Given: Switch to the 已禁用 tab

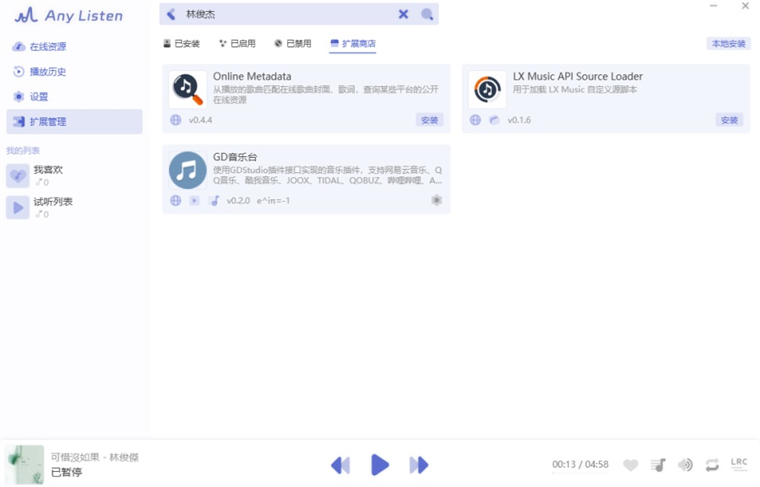Looking at the screenshot, I should (x=293, y=44).
